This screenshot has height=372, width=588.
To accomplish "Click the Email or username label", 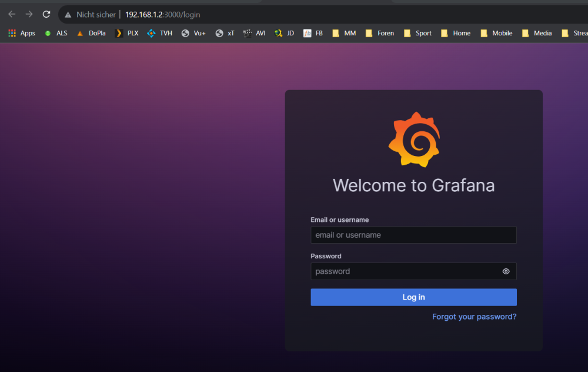I will click(340, 220).
